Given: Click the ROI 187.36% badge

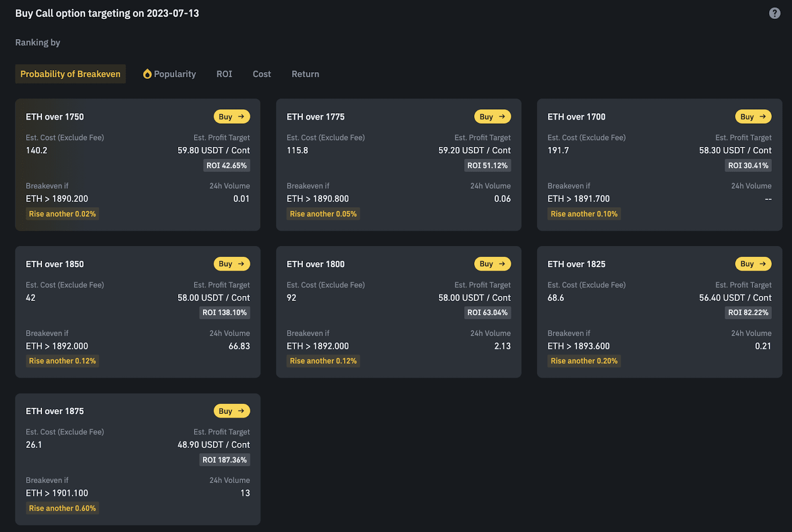Looking at the screenshot, I should tap(224, 460).
